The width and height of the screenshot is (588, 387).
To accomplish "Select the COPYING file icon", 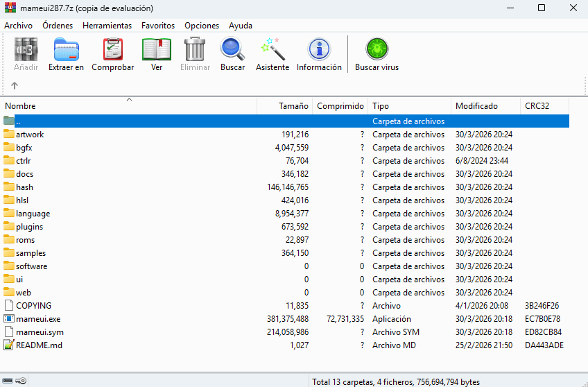I will click(9, 305).
